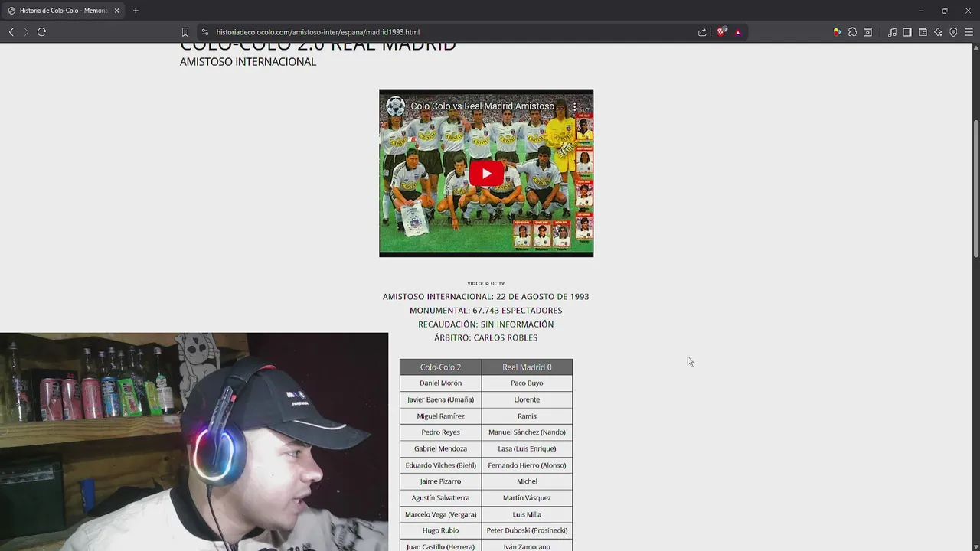
Task: Select Pedro Reyes table cell
Action: pyautogui.click(x=440, y=432)
